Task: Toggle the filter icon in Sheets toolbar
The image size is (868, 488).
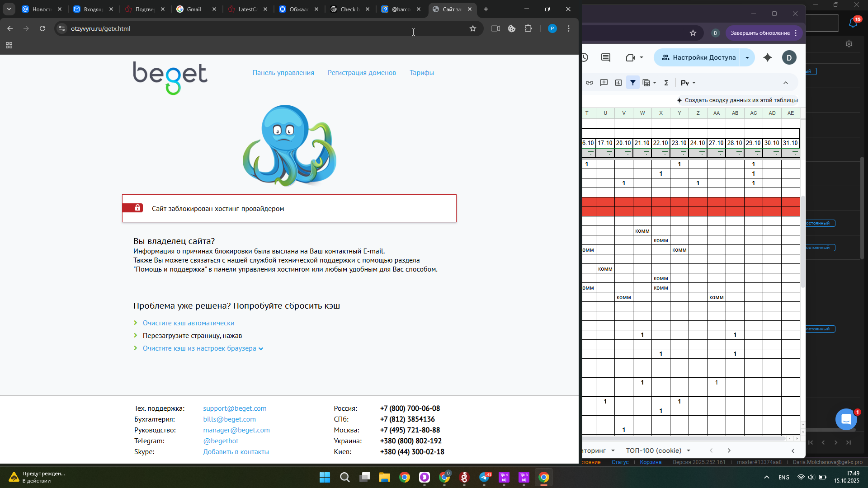Action: (x=633, y=83)
